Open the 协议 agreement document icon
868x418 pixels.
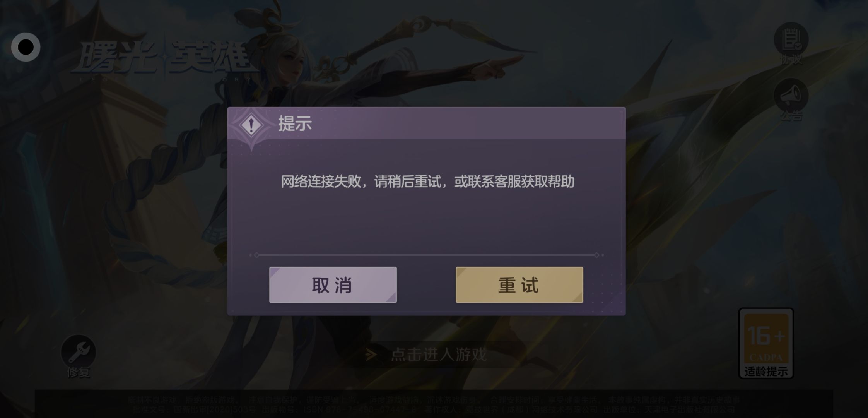791,39
